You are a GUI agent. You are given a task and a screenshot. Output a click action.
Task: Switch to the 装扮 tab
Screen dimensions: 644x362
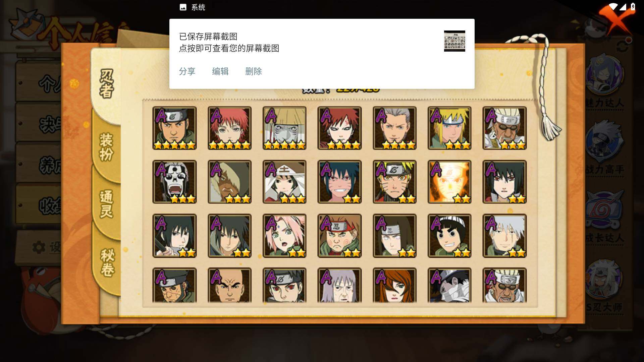pyautogui.click(x=106, y=147)
